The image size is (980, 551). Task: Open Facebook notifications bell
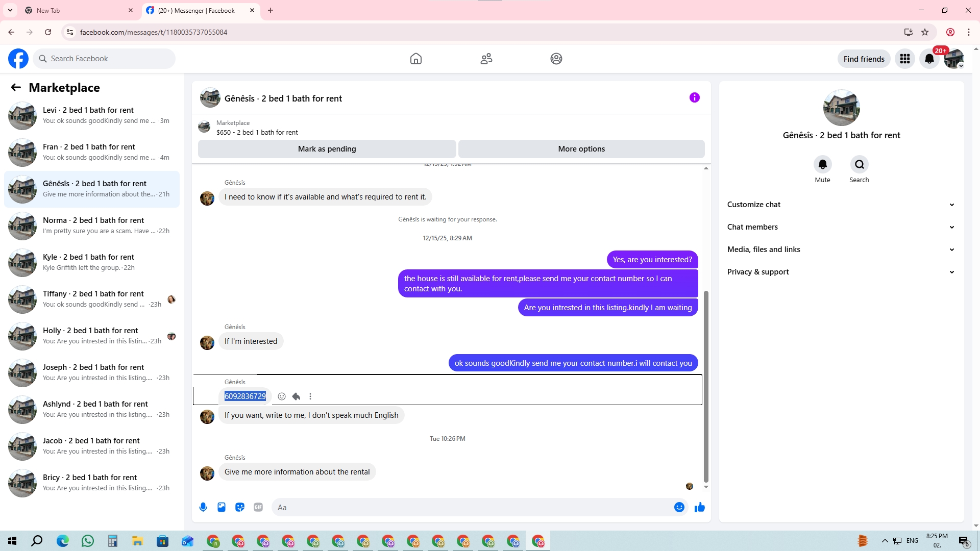[929, 59]
